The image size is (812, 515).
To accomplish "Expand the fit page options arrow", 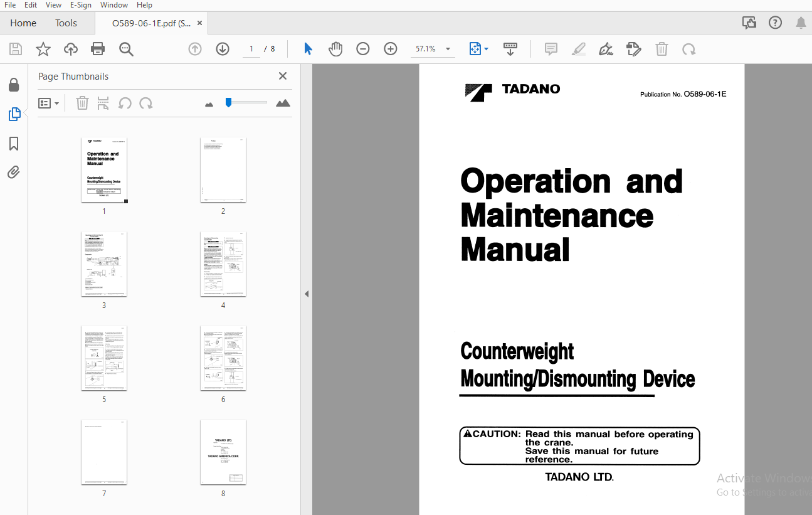I will click(487, 49).
